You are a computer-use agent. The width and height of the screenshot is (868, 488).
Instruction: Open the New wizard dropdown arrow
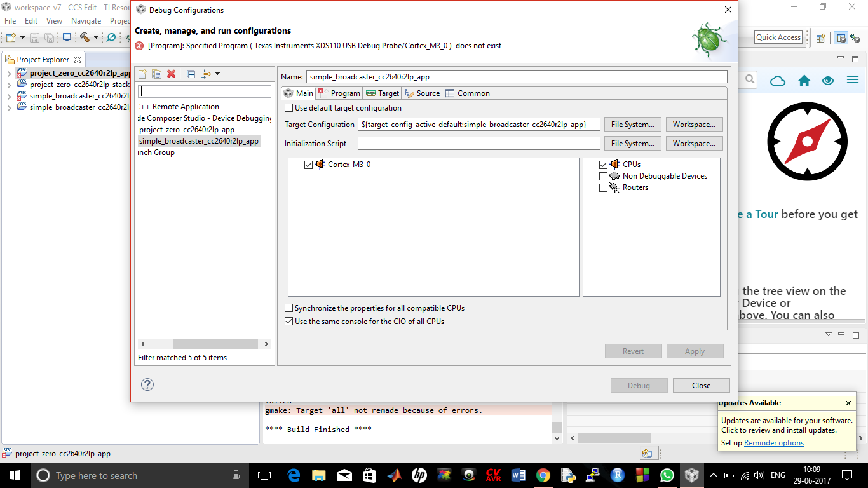click(x=22, y=37)
